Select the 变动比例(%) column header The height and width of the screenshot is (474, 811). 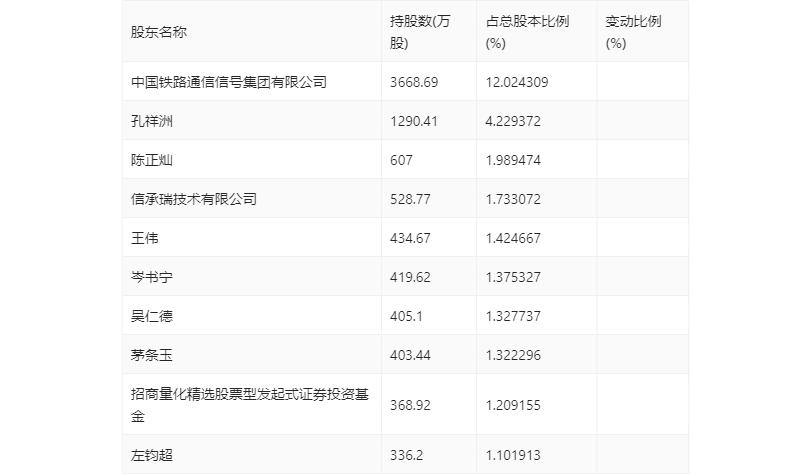633,32
